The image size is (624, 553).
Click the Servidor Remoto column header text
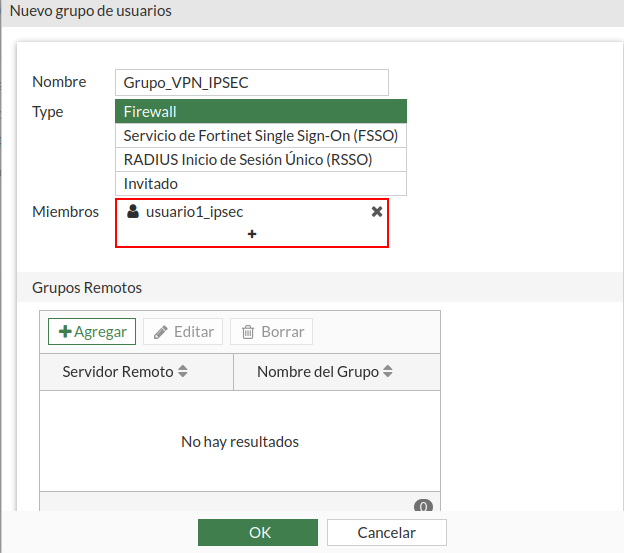click(x=118, y=372)
